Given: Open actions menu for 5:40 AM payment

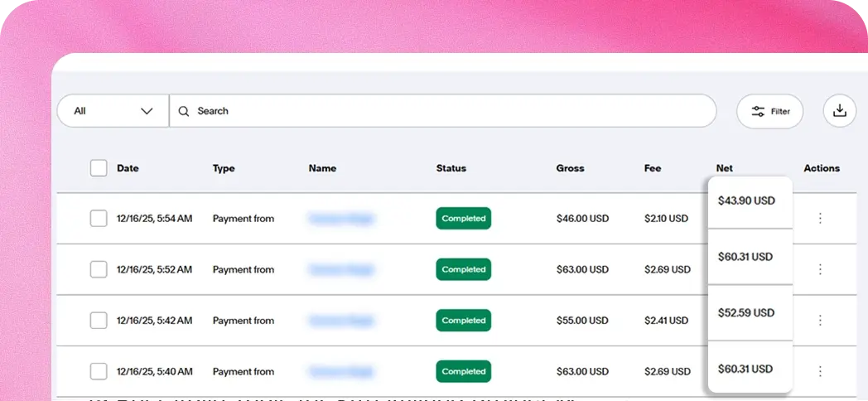Looking at the screenshot, I should coord(820,371).
